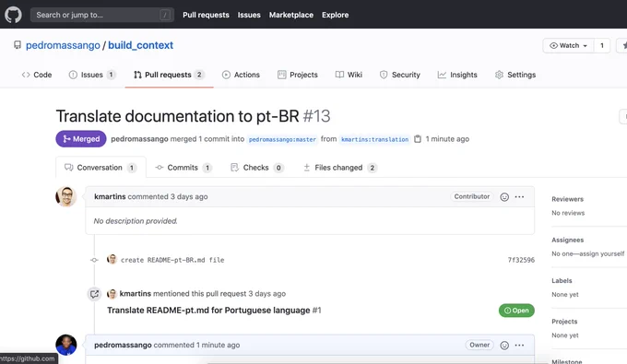This screenshot has width=627, height=364.
Task: Open the Wiki tab
Action: (349, 75)
